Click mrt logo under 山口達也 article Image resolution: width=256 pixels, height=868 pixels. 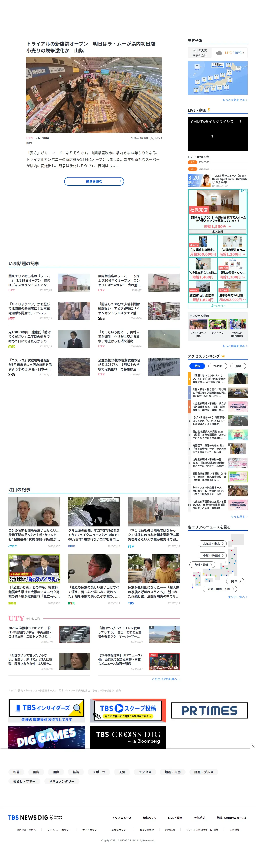pyautogui.click(x=12, y=346)
